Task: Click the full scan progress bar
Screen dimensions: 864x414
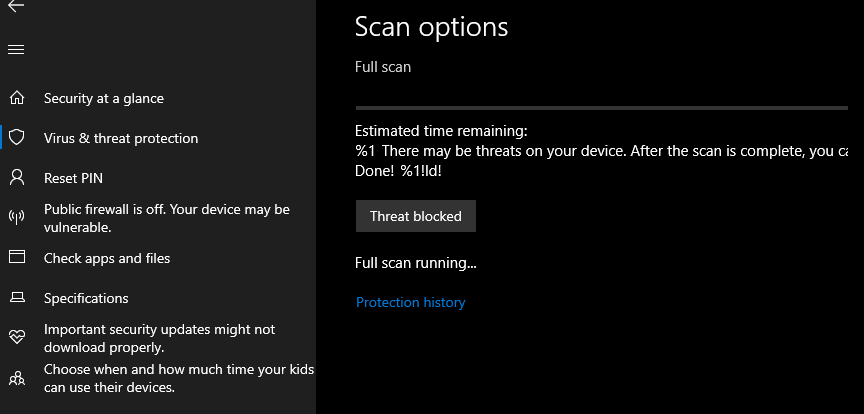Action: point(602,107)
